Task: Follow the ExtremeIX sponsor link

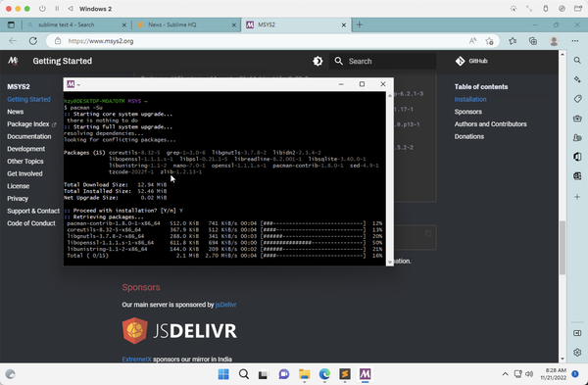Action: pyautogui.click(x=136, y=360)
